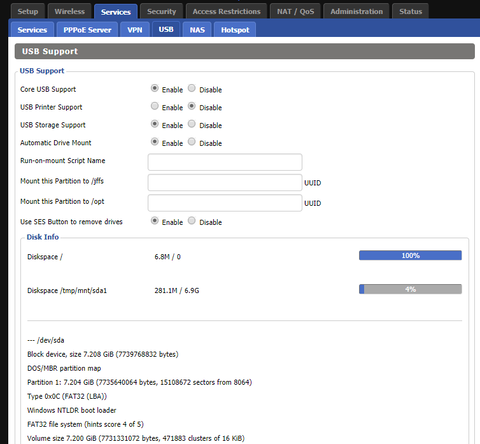Focus the Mount Partition to /jffs field
The image size is (480, 444).
point(225,182)
